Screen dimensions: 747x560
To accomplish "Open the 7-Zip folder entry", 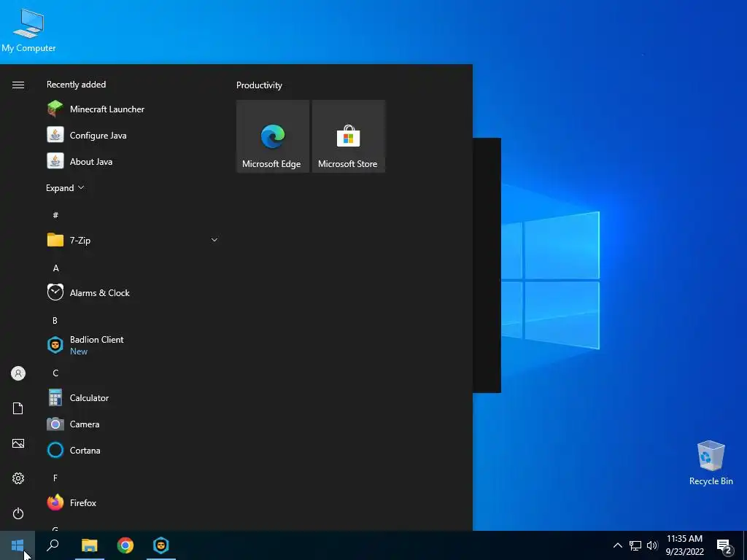I will [x=132, y=240].
